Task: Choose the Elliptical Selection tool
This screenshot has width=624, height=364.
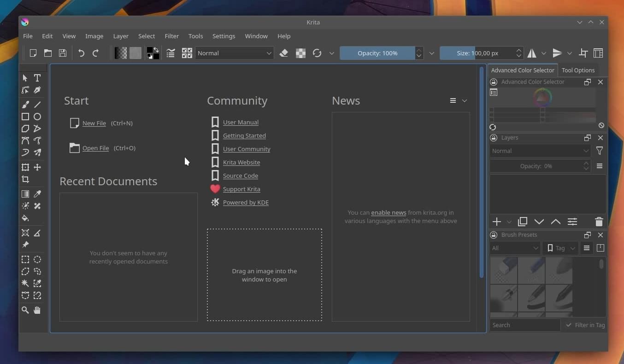Action: 37,259
